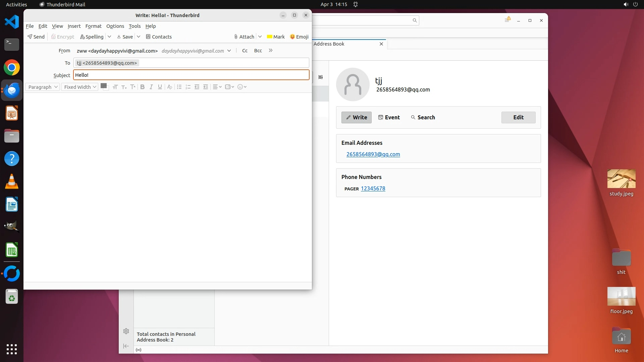The image size is (644, 362).
Task: Open the 2658564893@qq.com email link
Action: tap(373, 155)
